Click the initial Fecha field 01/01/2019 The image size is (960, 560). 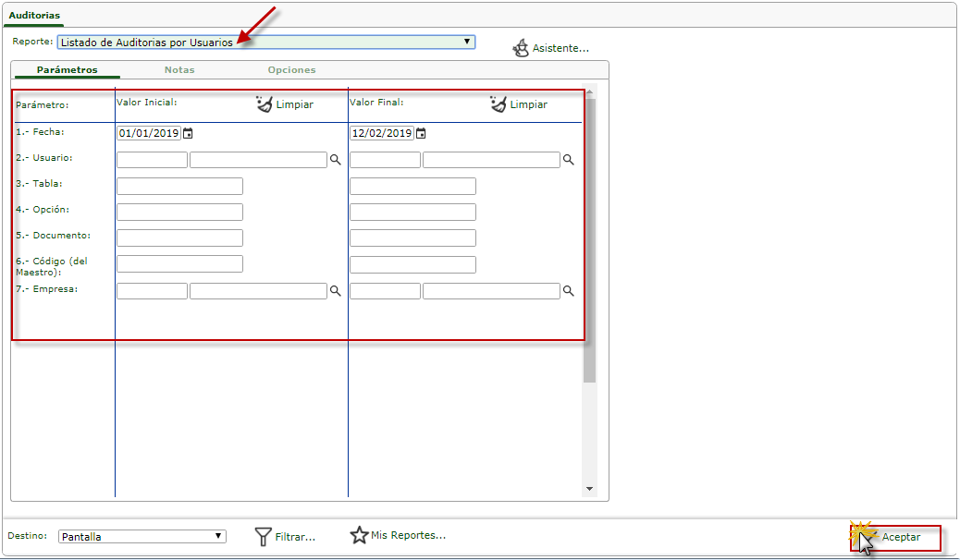tap(149, 133)
